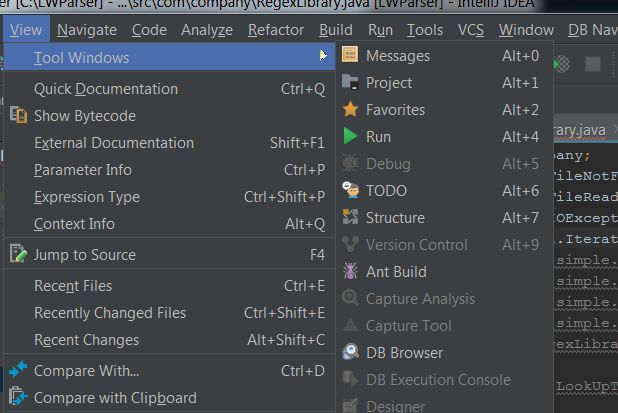Click the Jump to Source icon

pyautogui.click(x=17, y=255)
